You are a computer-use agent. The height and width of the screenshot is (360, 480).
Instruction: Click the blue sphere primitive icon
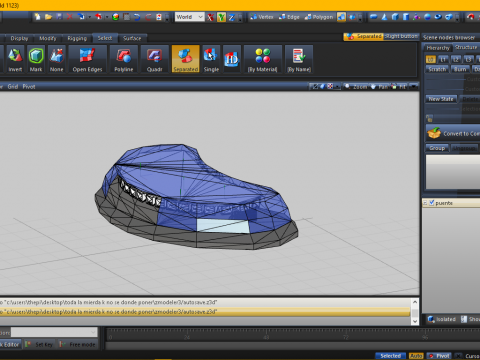[x=427, y=17]
